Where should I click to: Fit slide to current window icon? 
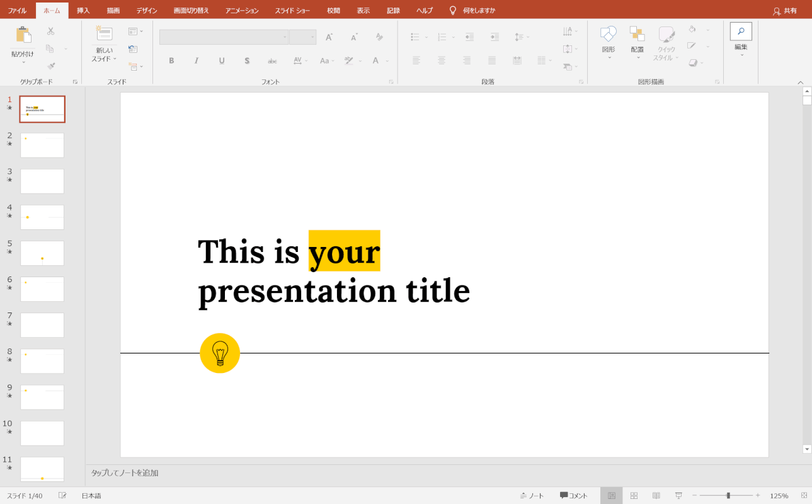click(x=804, y=496)
